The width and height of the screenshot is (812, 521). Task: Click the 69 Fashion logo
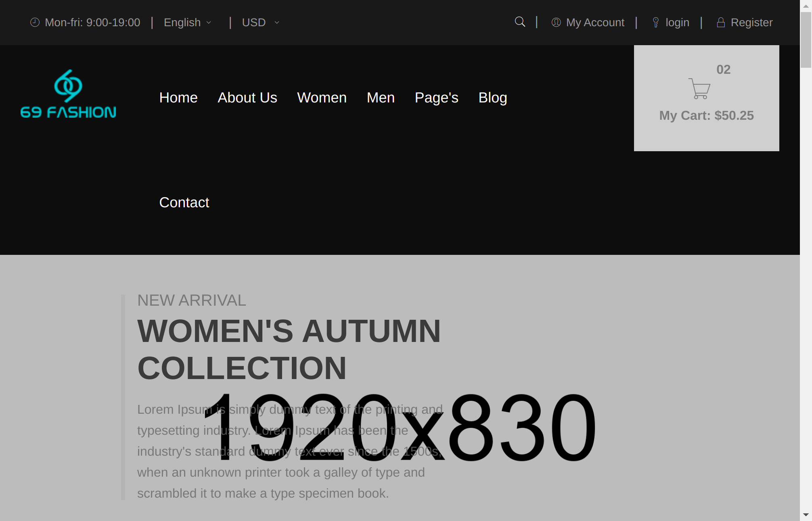click(68, 94)
